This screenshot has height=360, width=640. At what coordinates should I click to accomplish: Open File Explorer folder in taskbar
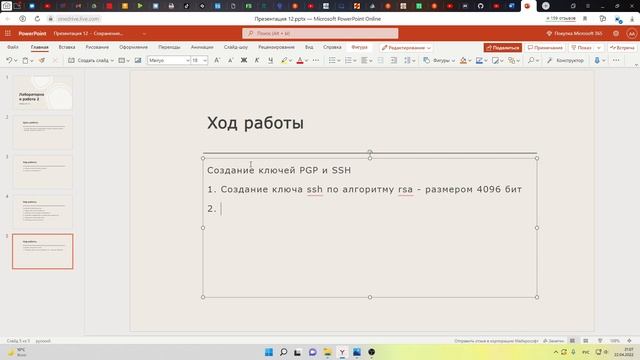[327, 352]
